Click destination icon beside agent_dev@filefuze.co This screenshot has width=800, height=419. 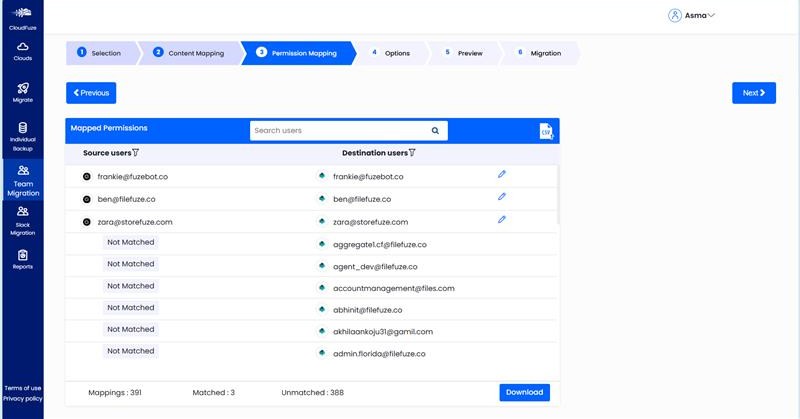(x=321, y=266)
